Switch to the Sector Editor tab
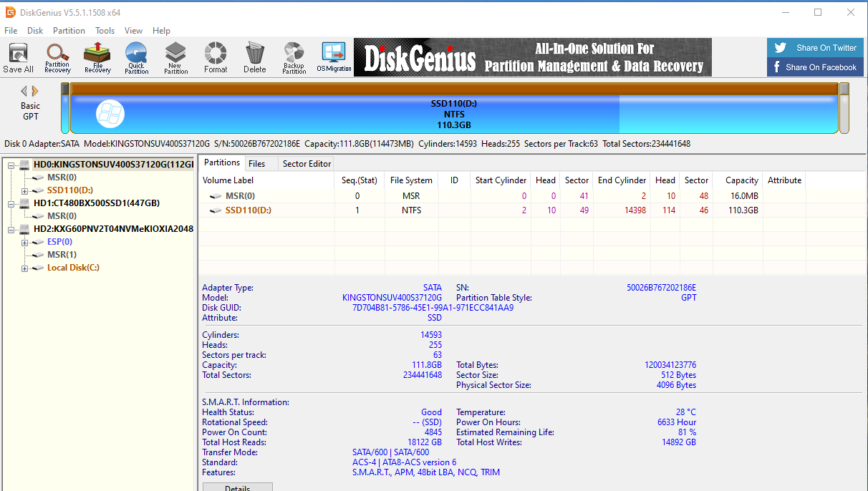The width and height of the screenshot is (868, 491). [307, 164]
